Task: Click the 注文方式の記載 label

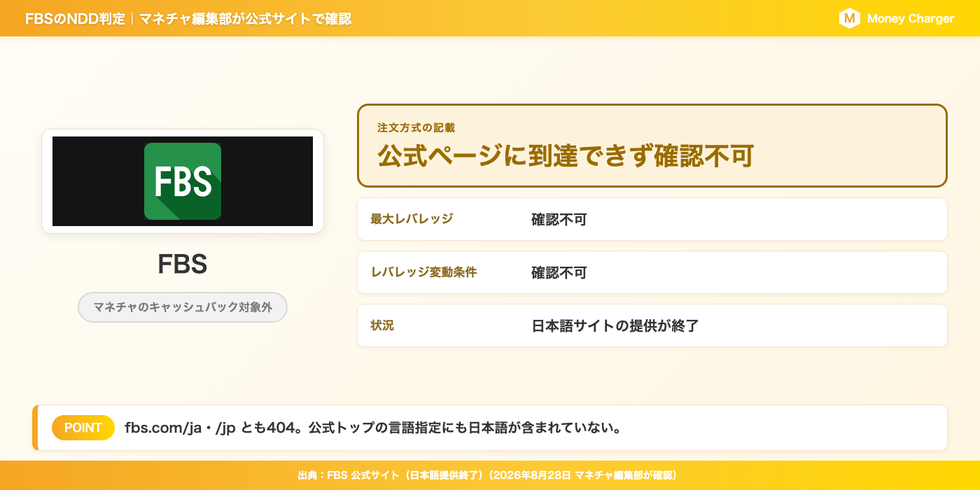Action: (416, 128)
